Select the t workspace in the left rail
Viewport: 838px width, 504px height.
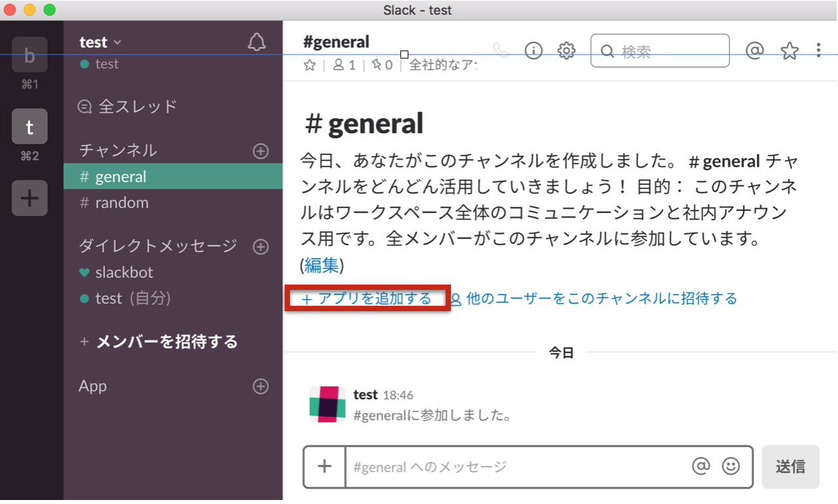[x=29, y=126]
